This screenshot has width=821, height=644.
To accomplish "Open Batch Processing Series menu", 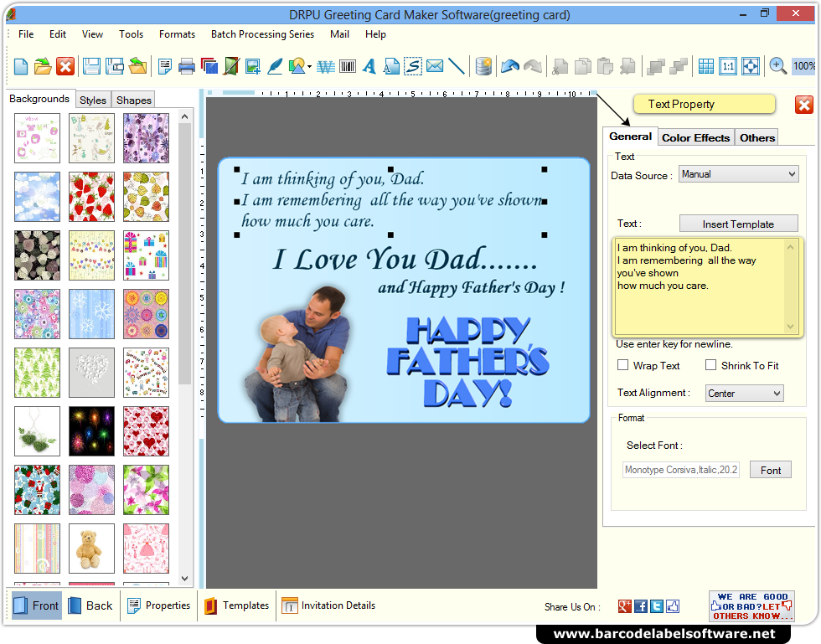I will coord(262,34).
